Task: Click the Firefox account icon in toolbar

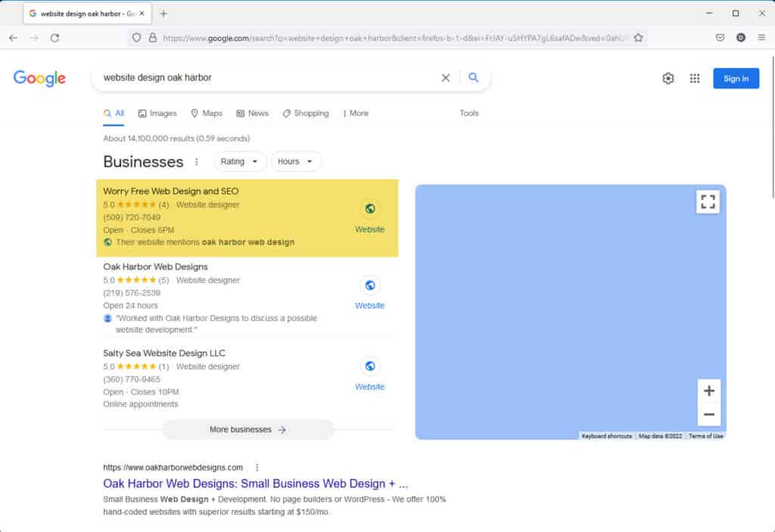Action: point(740,38)
